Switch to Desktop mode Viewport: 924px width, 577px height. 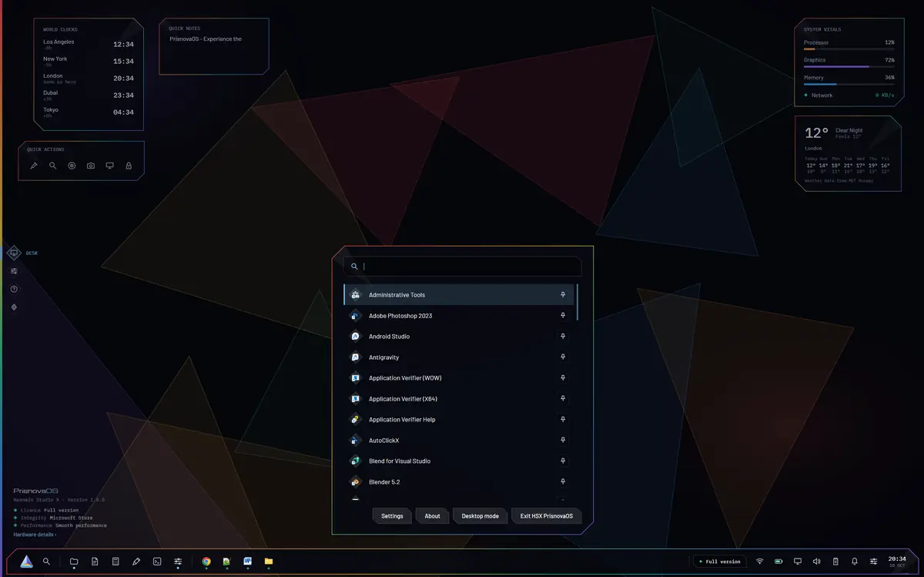(x=480, y=516)
